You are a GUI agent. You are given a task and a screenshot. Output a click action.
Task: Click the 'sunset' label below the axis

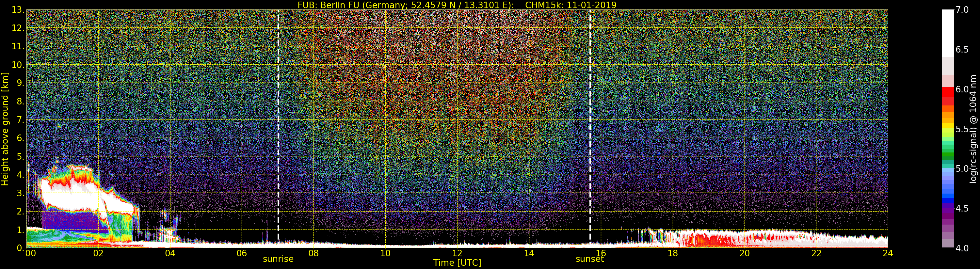pos(589,259)
